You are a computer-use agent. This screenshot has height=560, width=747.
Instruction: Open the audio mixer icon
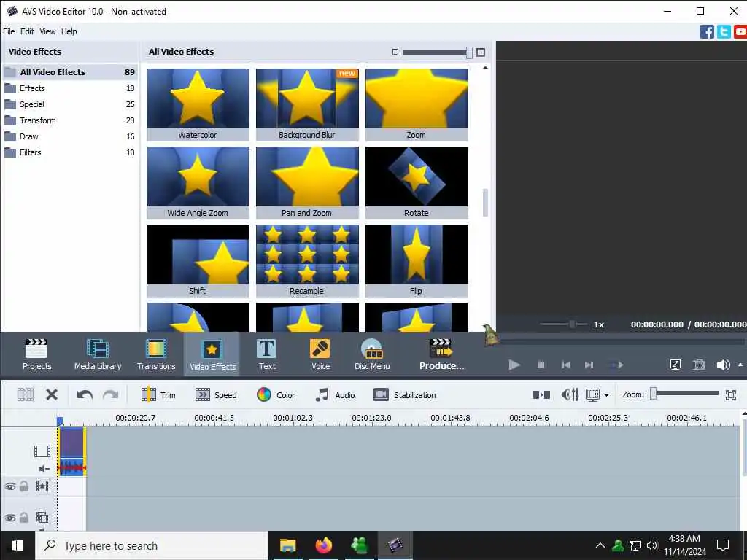pos(570,394)
